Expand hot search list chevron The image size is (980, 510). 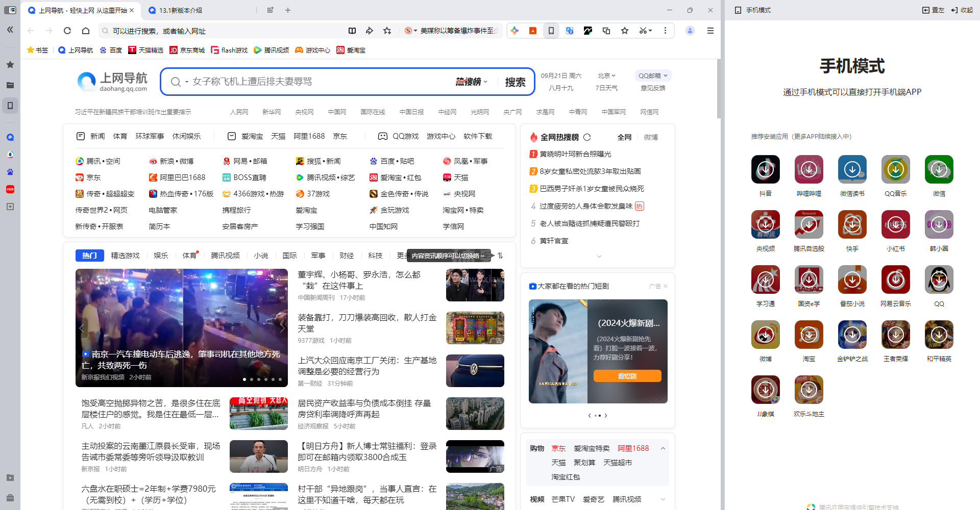599,257
